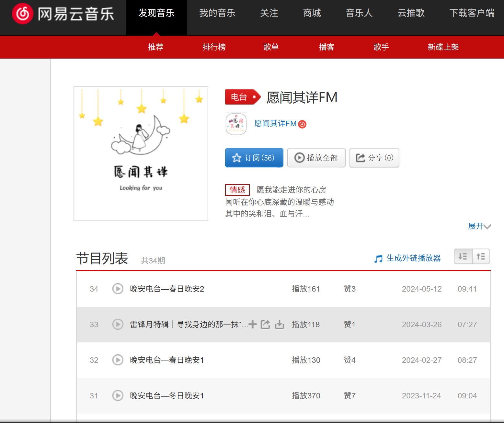The image size is (504, 423).
Task: Open the 雷锋月特辑 episode title
Action: [189, 324]
